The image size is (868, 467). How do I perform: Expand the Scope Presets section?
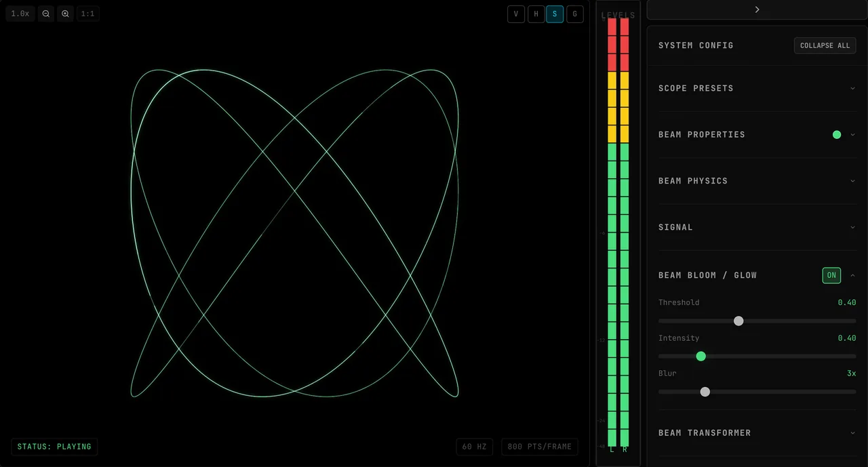tap(757, 88)
